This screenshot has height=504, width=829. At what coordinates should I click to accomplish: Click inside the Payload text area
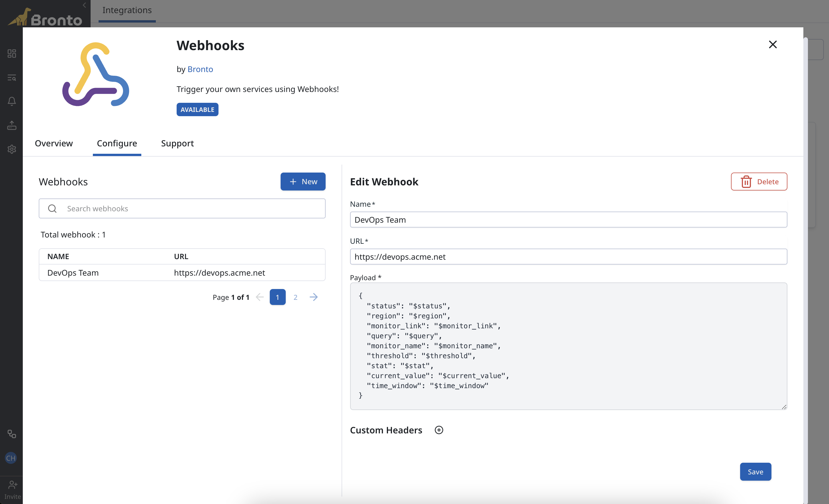coord(568,346)
